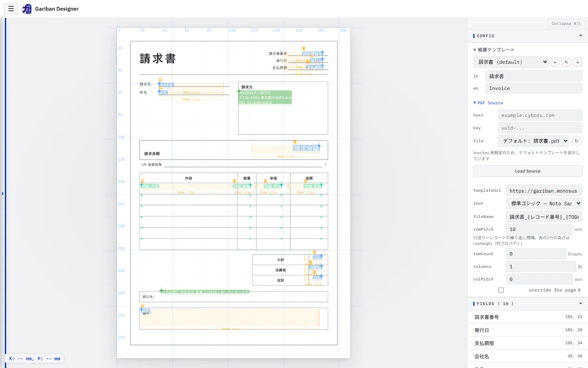Click the rowPitch value field
The width and height of the screenshot is (588, 368).
tap(539, 229)
